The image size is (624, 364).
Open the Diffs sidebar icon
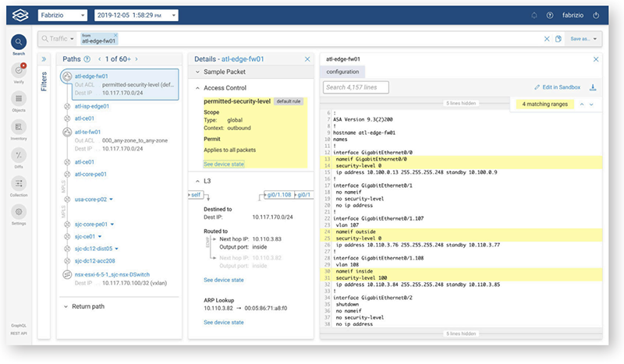(18, 155)
